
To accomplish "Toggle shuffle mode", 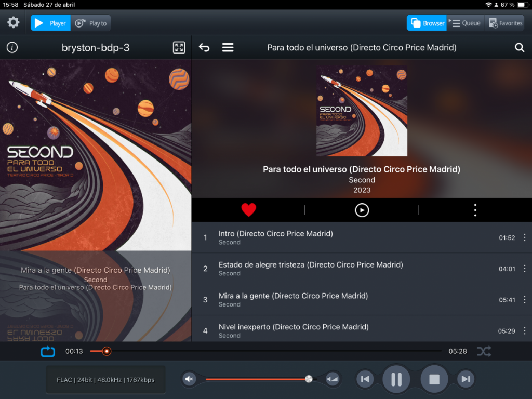I will [x=484, y=352].
